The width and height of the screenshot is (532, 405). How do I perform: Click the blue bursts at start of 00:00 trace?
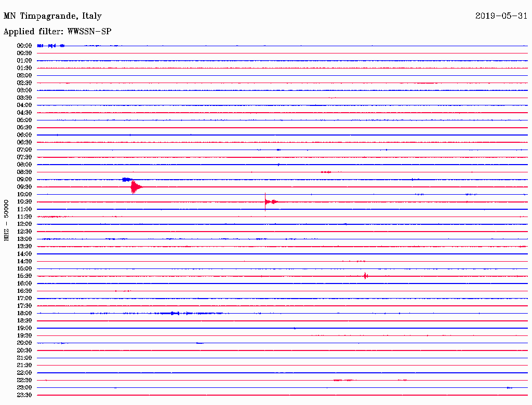(x=51, y=46)
